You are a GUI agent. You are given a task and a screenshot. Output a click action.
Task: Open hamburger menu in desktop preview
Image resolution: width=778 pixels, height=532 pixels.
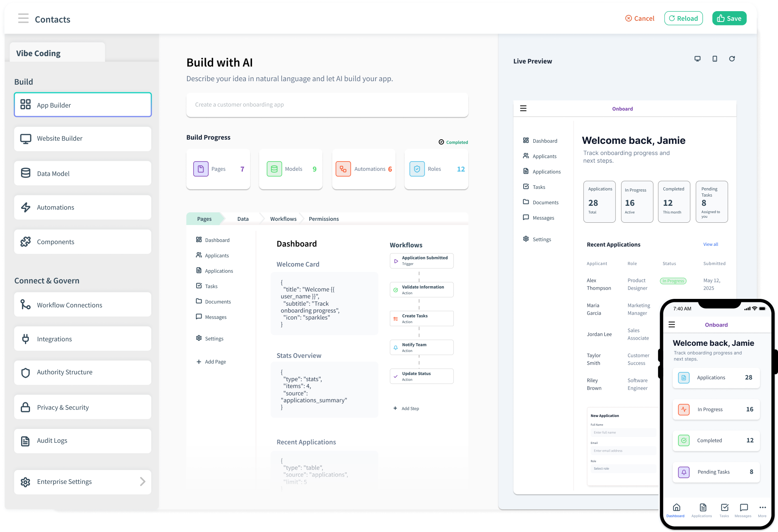tap(523, 108)
